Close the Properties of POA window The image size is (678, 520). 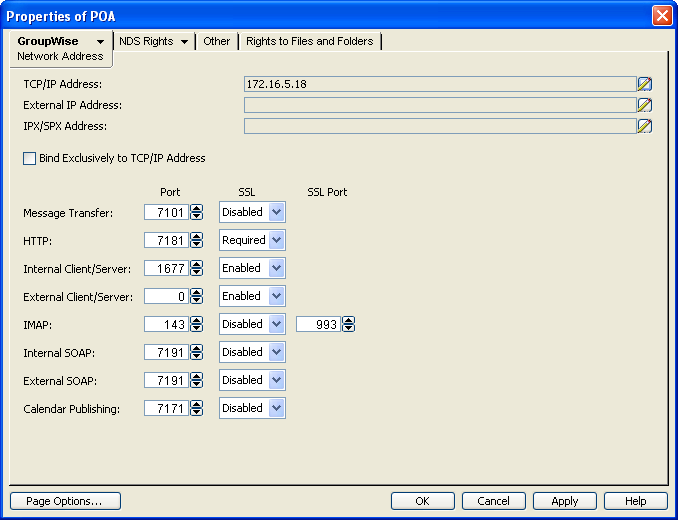pyautogui.click(x=662, y=16)
